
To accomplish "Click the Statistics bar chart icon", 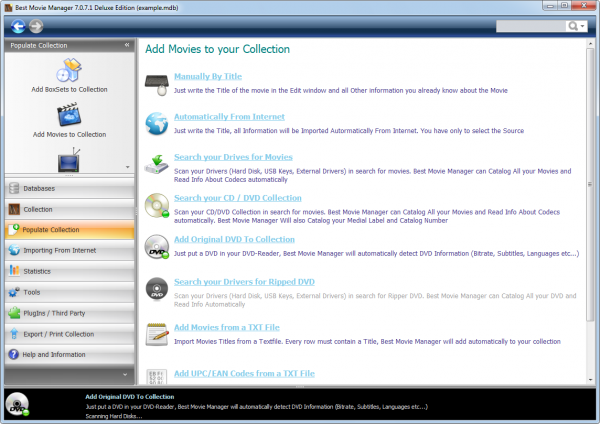I will coord(14,271).
